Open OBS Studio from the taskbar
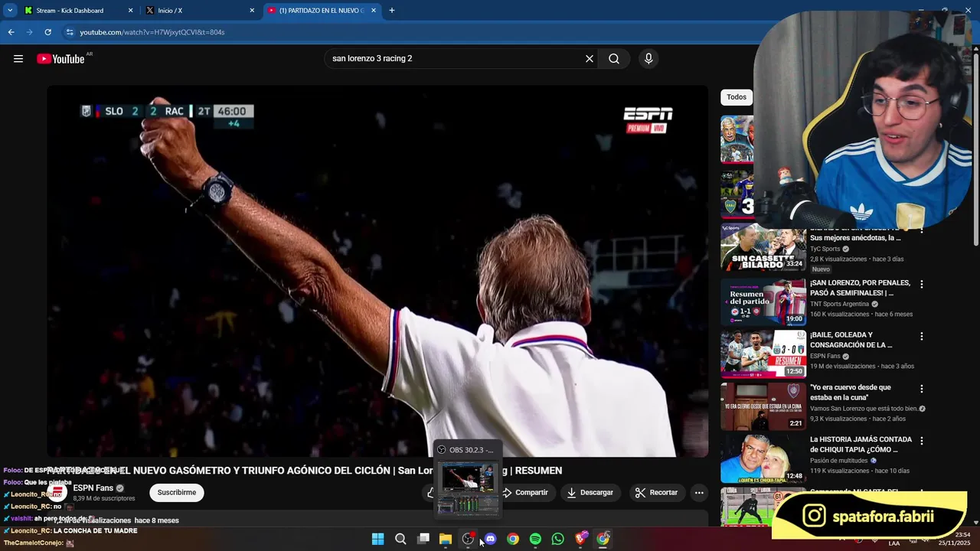 coord(468,539)
